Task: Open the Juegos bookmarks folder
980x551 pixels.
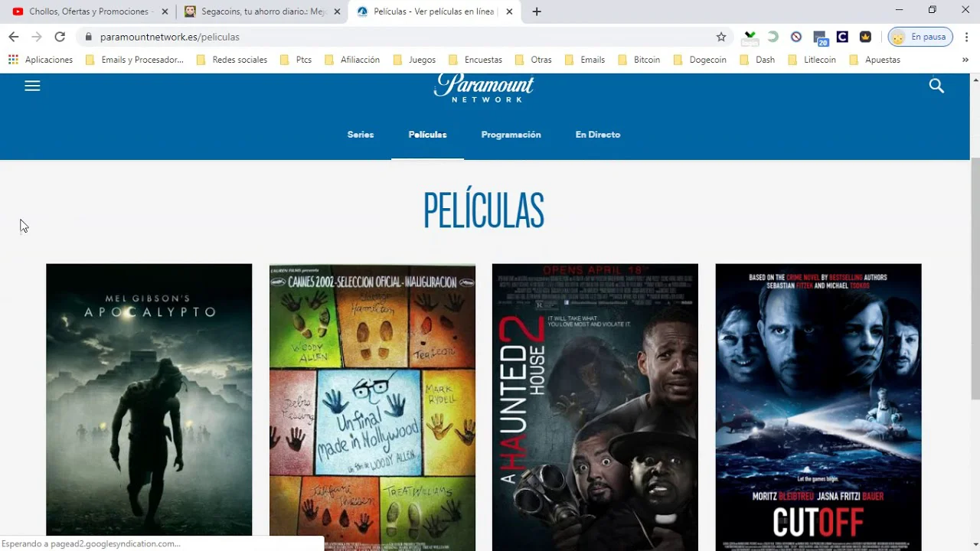Action: point(414,60)
